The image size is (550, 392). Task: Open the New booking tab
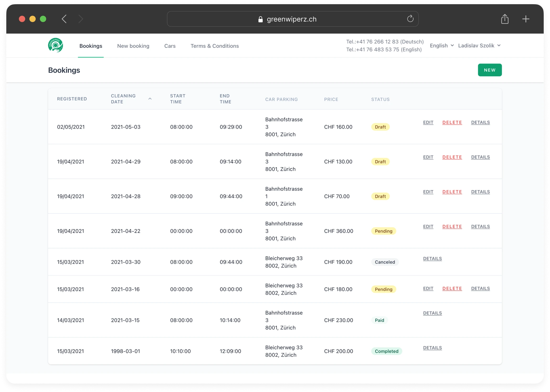[133, 46]
